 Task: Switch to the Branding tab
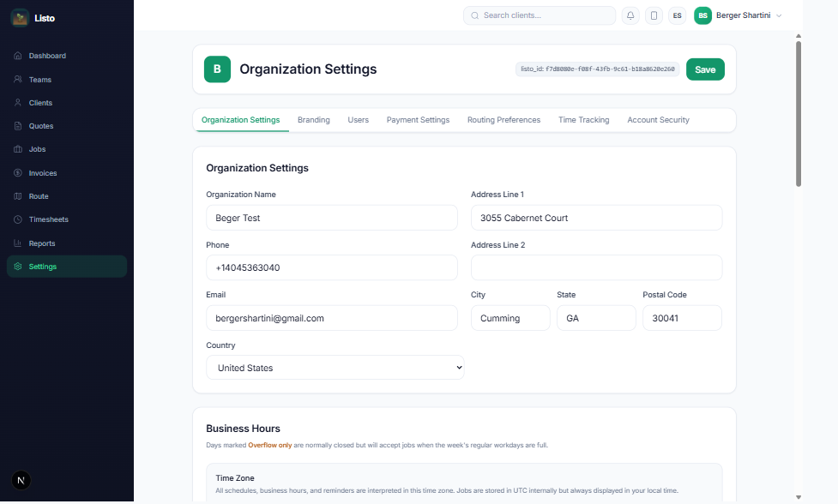[x=314, y=120]
